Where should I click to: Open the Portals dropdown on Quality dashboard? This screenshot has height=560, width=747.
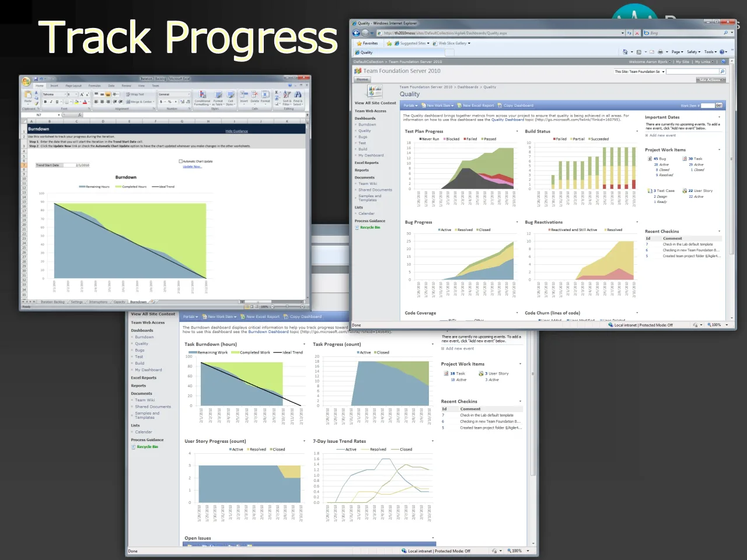pos(410,106)
